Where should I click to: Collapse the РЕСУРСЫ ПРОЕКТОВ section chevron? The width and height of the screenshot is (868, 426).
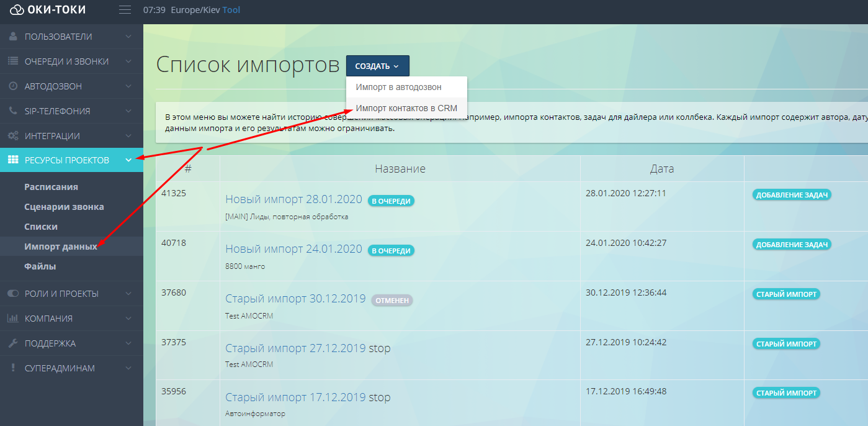[x=130, y=160]
